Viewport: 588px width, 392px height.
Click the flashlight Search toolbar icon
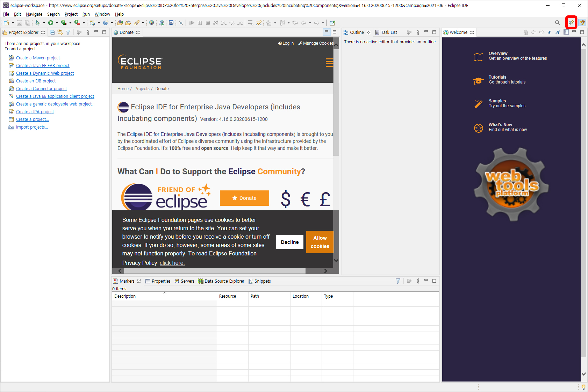(x=137, y=23)
